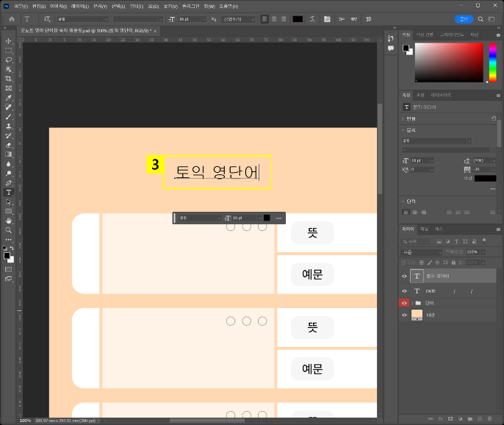Click the text color swatch in options bar
This screenshot has width=504, height=425.
(x=298, y=19)
